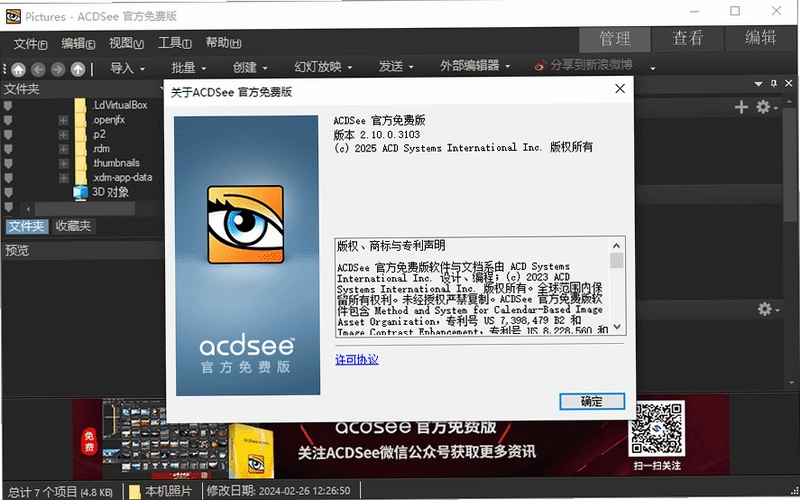Expand the .rdm tree node
Image resolution: width=800 pixels, height=500 pixels.
click(x=63, y=149)
